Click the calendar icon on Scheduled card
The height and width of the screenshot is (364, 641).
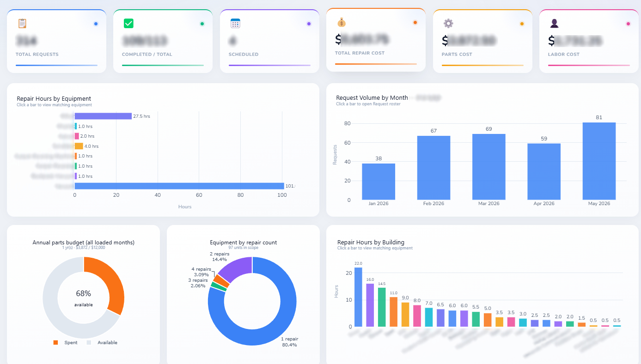[x=235, y=24]
